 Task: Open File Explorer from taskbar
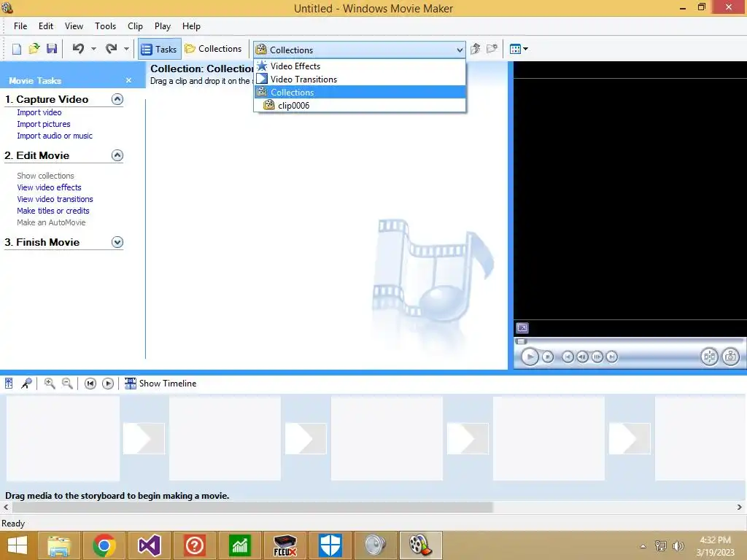click(x=59, y=545)
